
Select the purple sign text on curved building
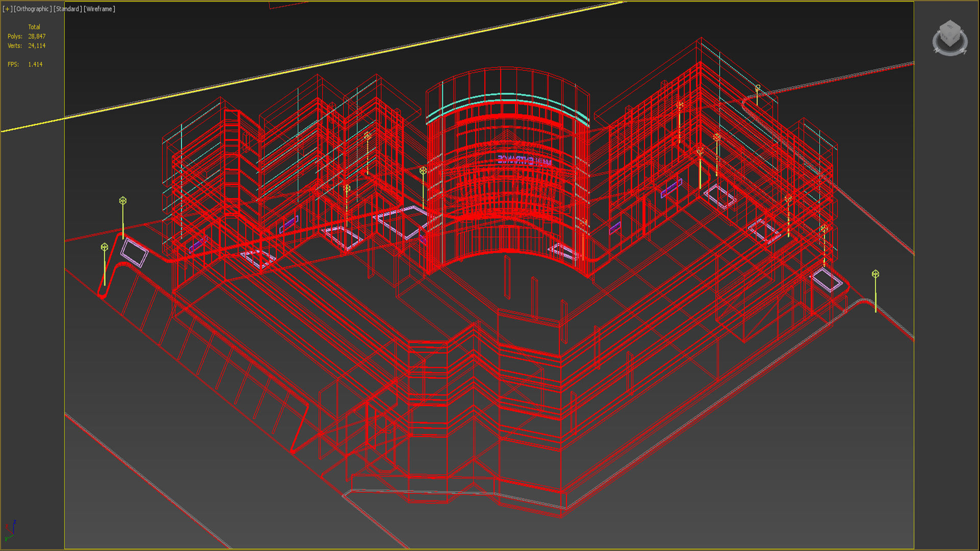(524, 161)
